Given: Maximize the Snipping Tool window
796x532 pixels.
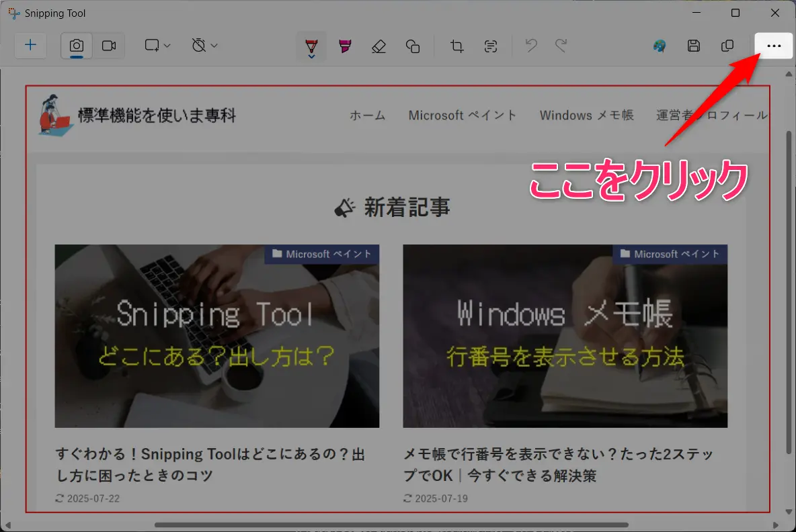Looking at the screenshot, I should (x=735, y=13).
